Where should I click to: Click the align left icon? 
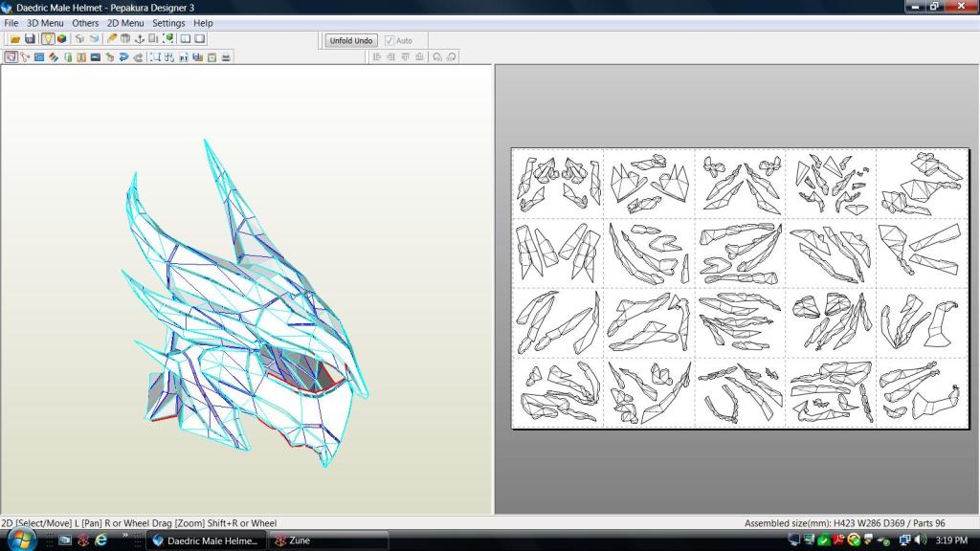point(377,56)
